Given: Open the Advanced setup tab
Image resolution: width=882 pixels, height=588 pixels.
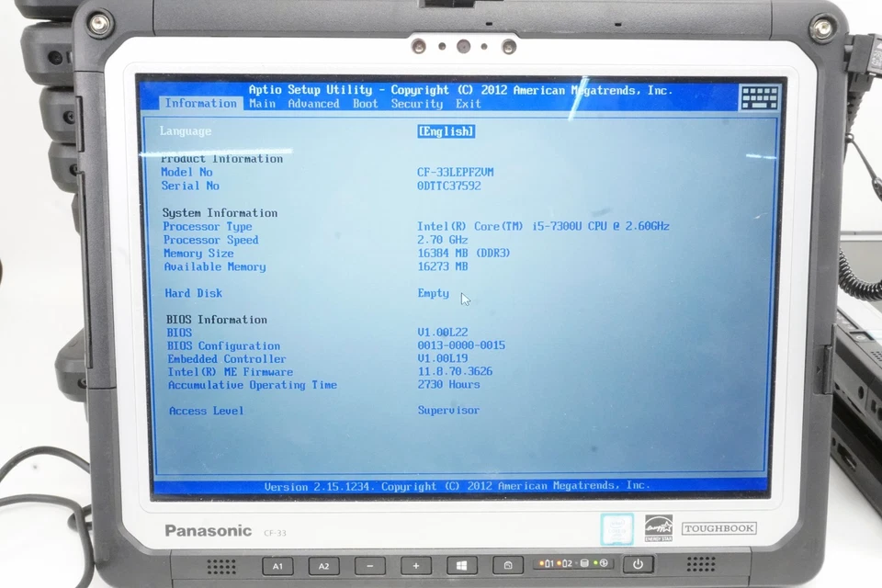Looking at the screenshot, I should click(x=313, y=103).
